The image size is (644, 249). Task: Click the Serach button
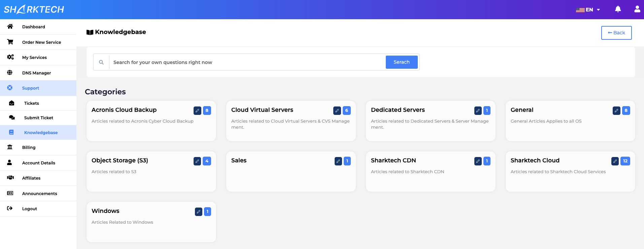pyautogui.click(x=402, y=62)
